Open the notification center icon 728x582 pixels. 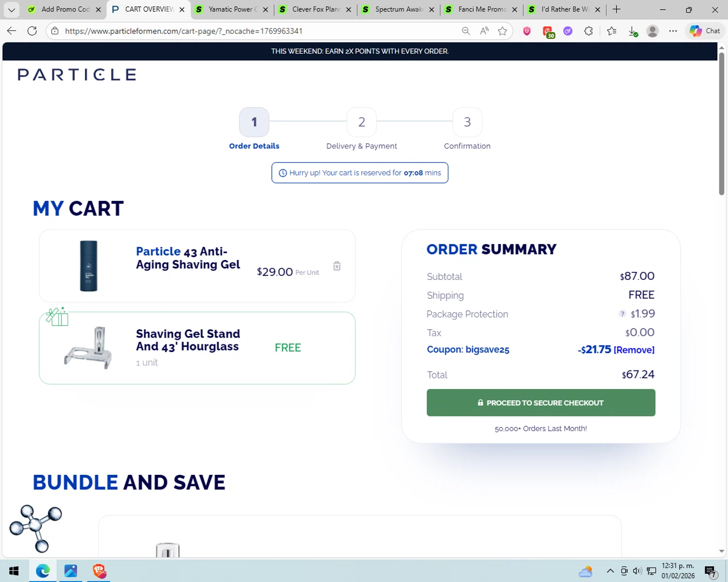(711, 572)
